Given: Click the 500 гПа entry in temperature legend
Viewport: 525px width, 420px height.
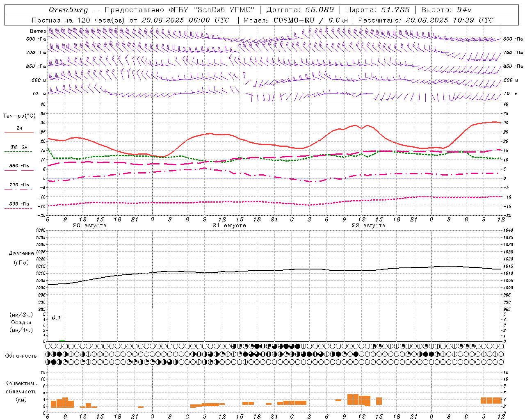Looking at the screenshot, I should (x=19, y=204).
